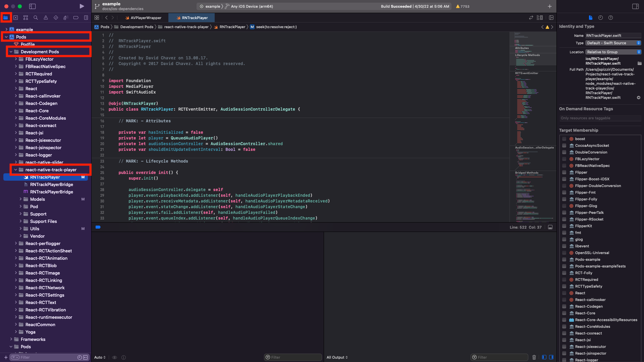Click the minimap Lifecycle Methods section

[527, 55]
